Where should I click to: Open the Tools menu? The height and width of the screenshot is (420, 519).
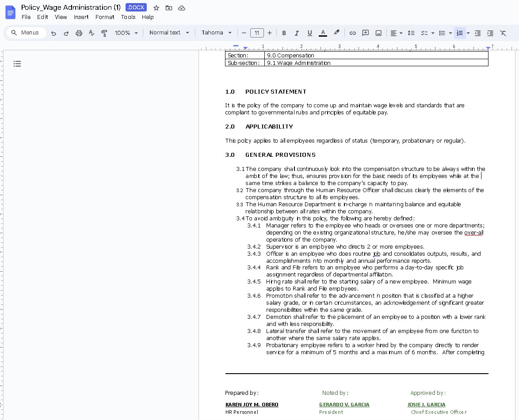(128, 17)
